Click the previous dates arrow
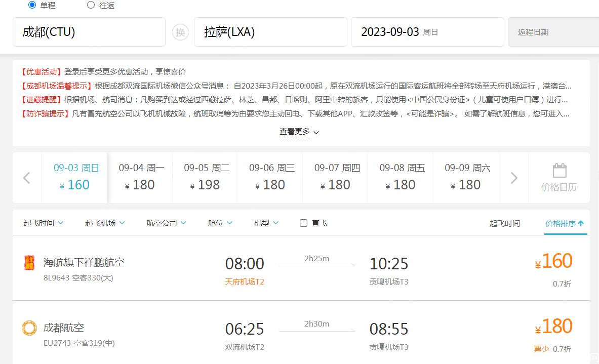This screenshot has width=599, height=364. point(27,178)
